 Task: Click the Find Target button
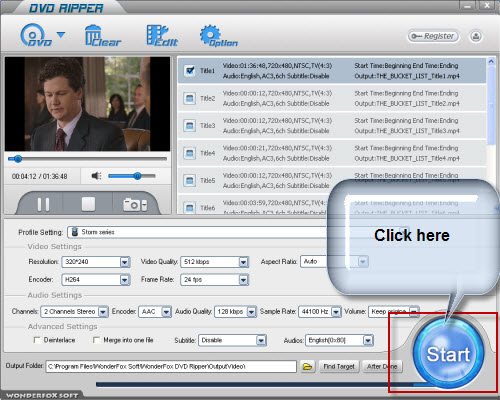[339, 367]
